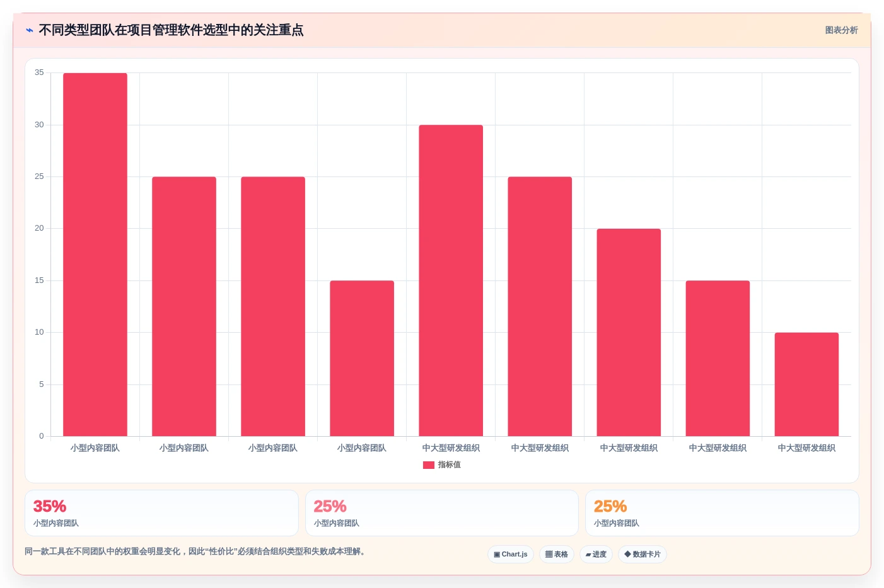Click the x-axis label under the 35 bar

(95, 448)
